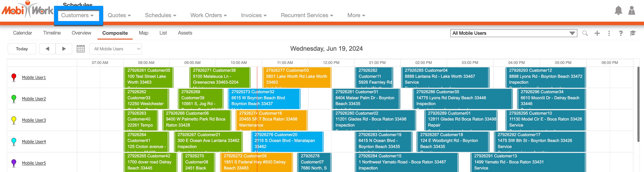Open the graduation cap tutorial icon
This screenshot has height=172, width=644.
coord(633,33)
